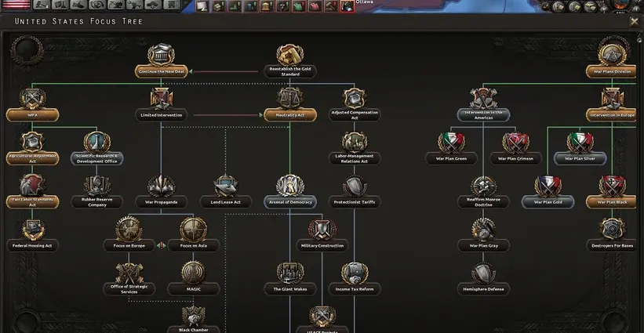Click the red-highlighted alert icon

coord(347,5)
